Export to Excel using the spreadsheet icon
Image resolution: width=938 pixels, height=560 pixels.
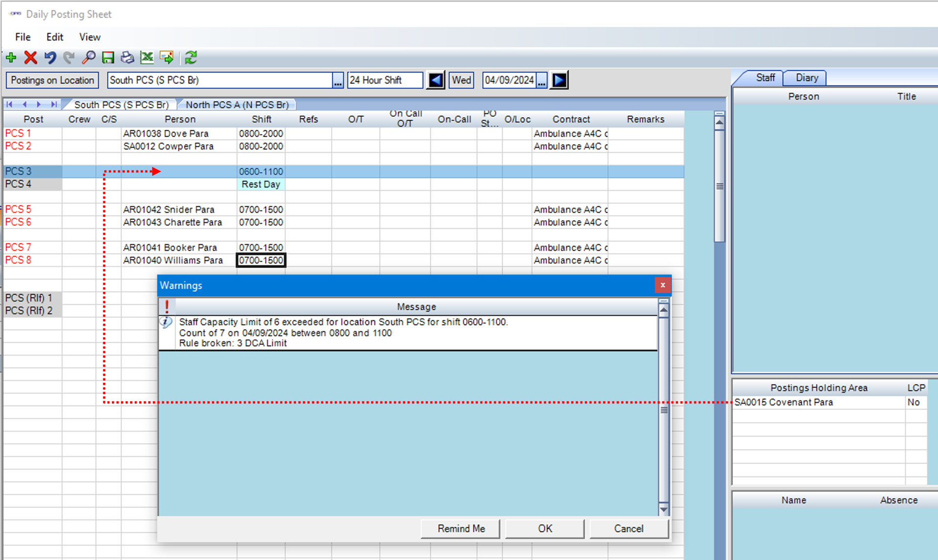coord(147,58)
